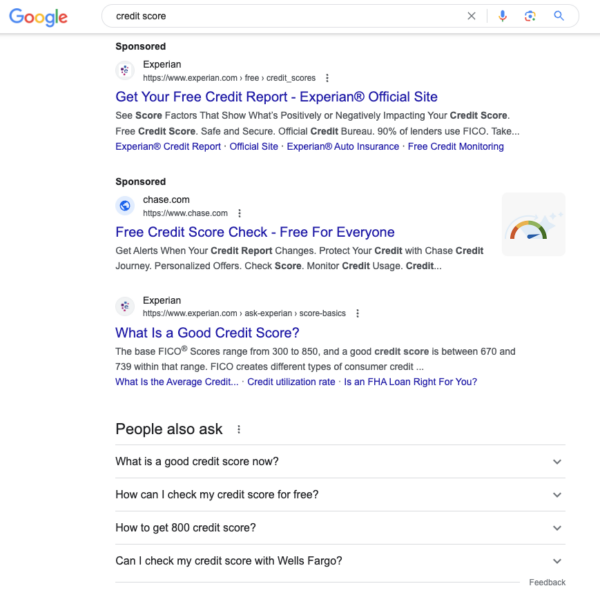Expand "How to get 800 credit score?"

340,528
